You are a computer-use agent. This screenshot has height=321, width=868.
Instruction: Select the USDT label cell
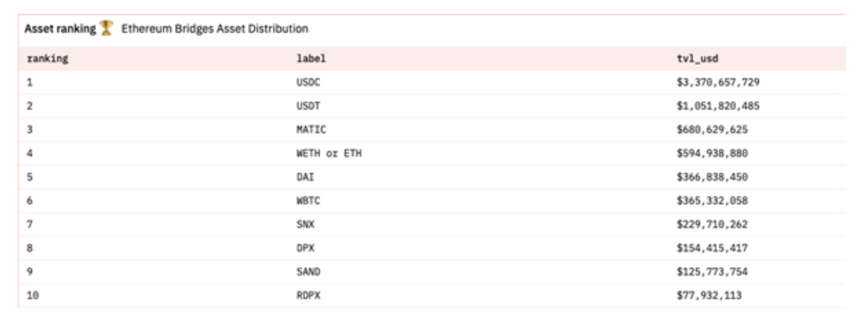308,106
